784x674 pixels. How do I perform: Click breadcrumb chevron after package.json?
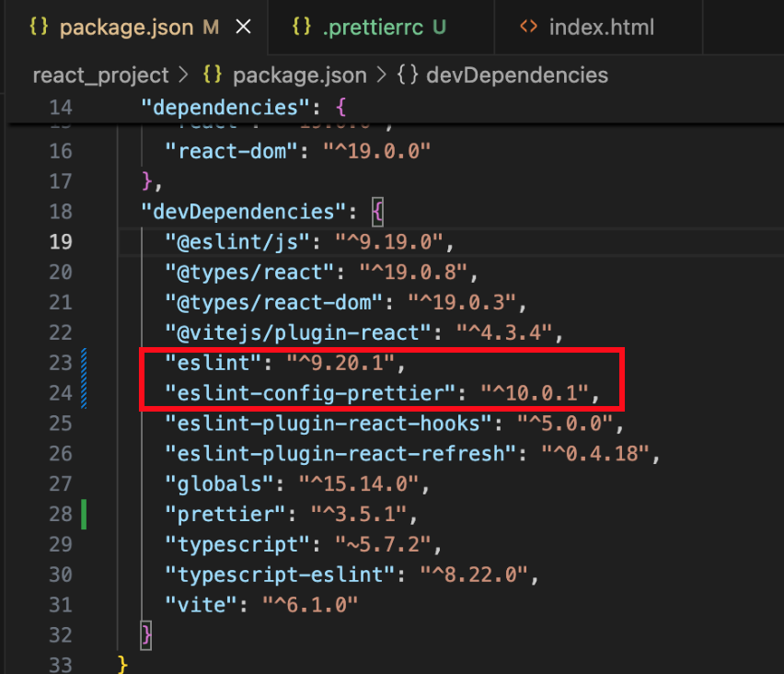click(x=382, y=76)
